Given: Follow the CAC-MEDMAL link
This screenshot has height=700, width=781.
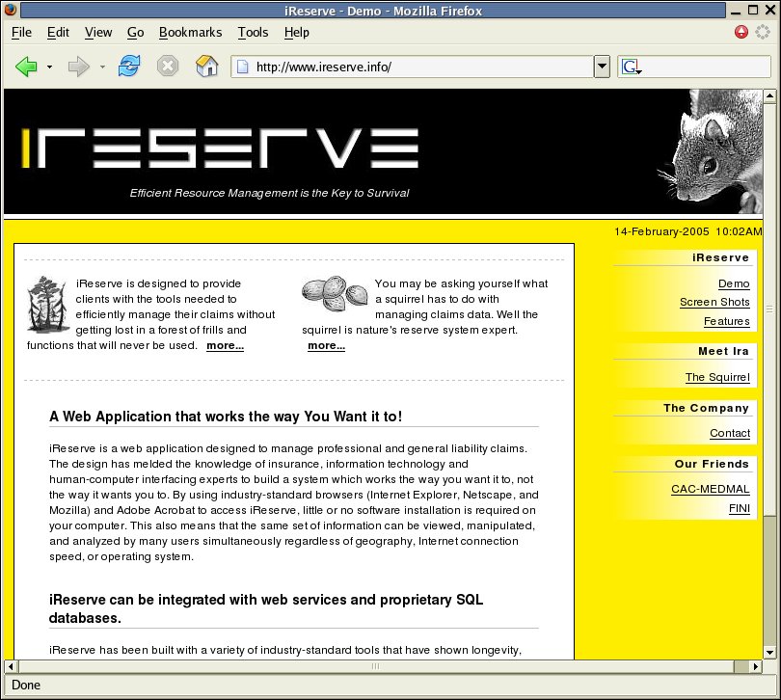Looking at the screenshot, I should [711, 489].
